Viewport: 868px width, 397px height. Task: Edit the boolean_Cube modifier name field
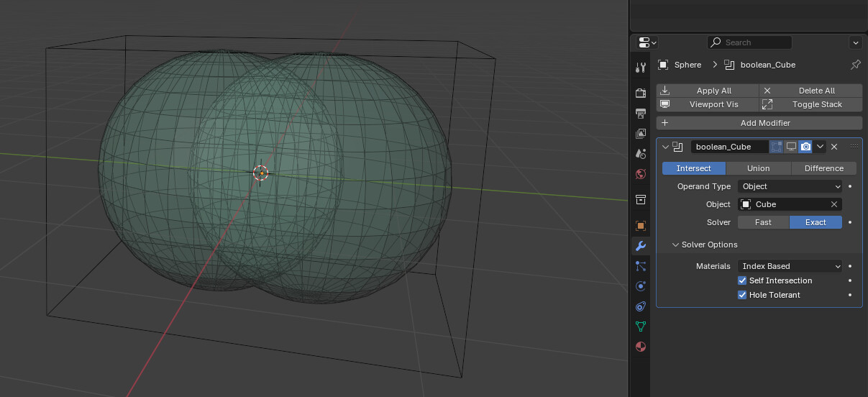[x=729, y=147]
